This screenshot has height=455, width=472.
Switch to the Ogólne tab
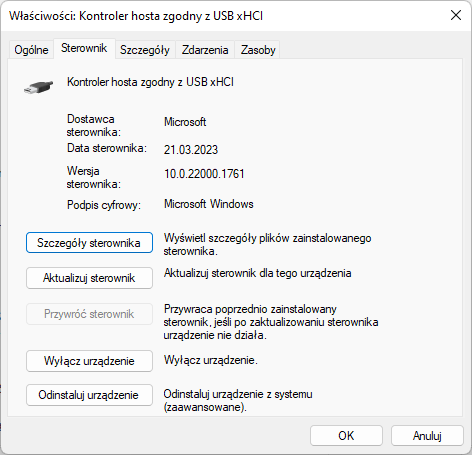click(31, 50)
